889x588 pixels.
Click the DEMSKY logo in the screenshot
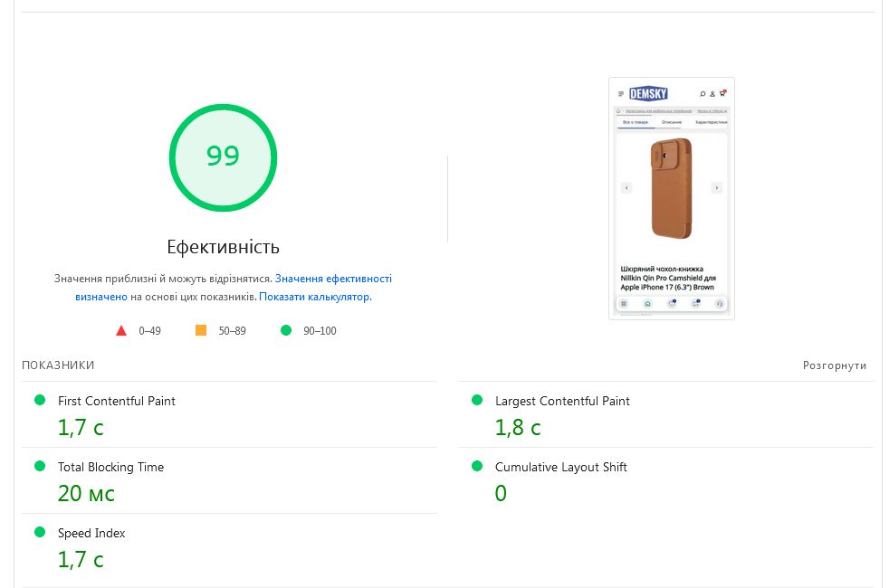[648, 93]
